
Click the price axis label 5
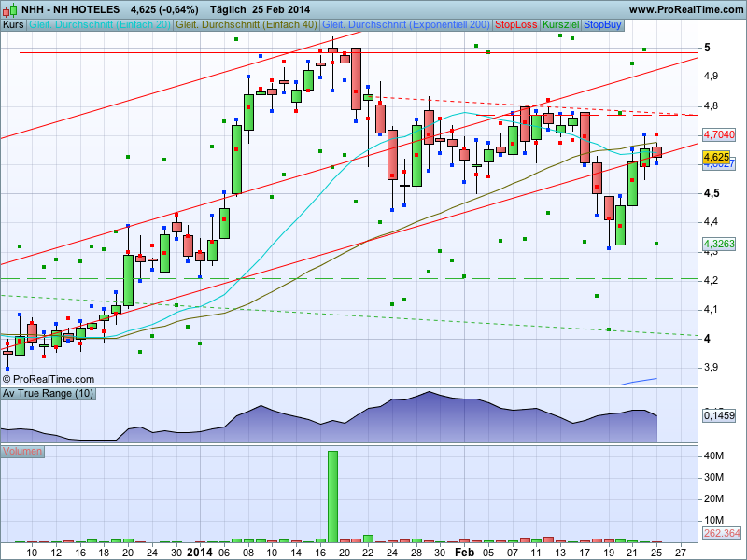click(x=707, y=48)
